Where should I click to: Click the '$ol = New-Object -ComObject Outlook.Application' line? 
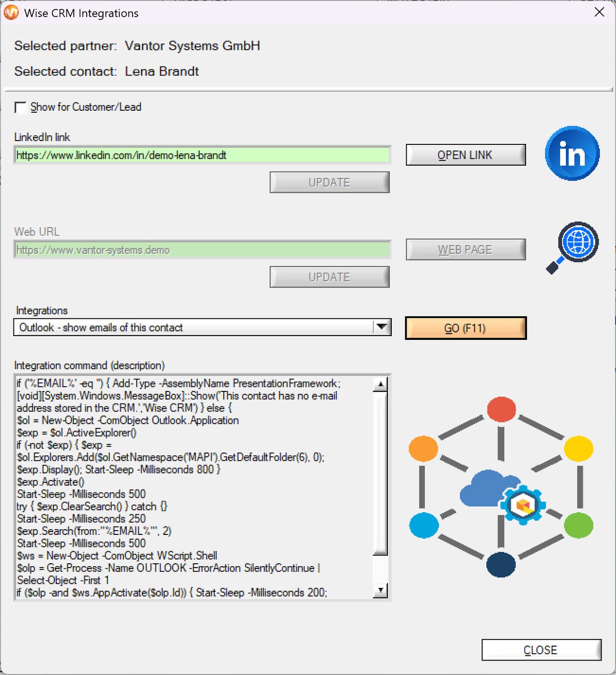(128, 420)
